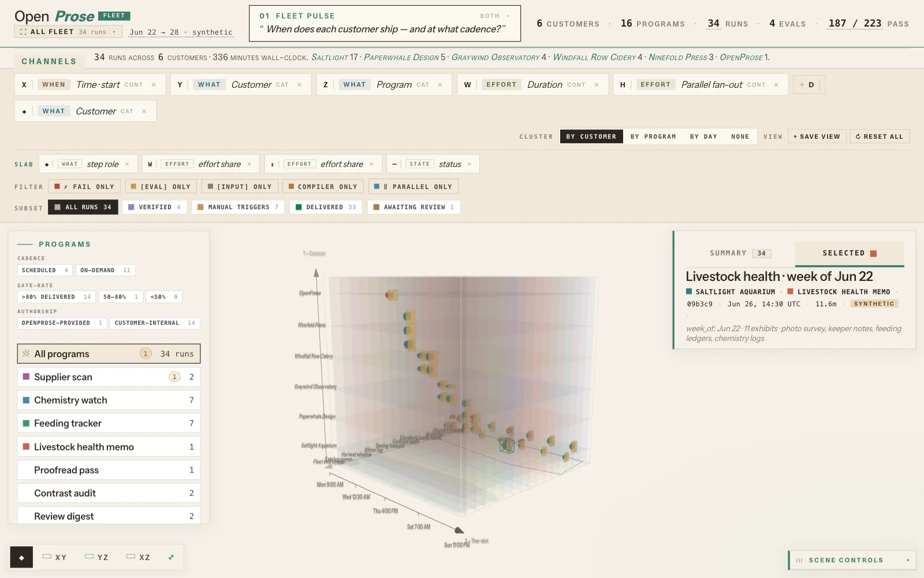Viewport: 924px width, 578px height.
Task: Expand the 3D view to fullscreen
Action: pos(171,557)
